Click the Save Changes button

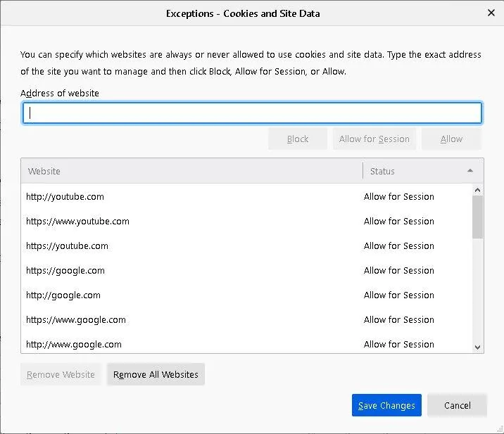(386, 405)
